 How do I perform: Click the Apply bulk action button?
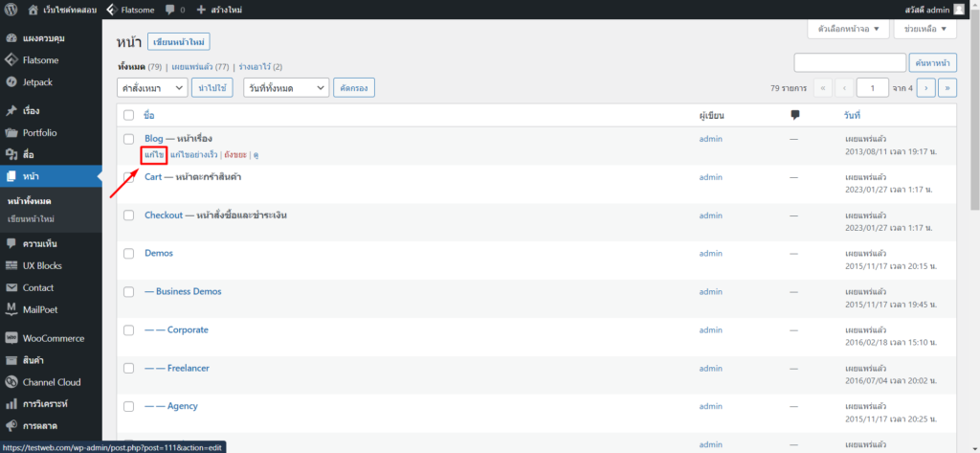[212, 88]
